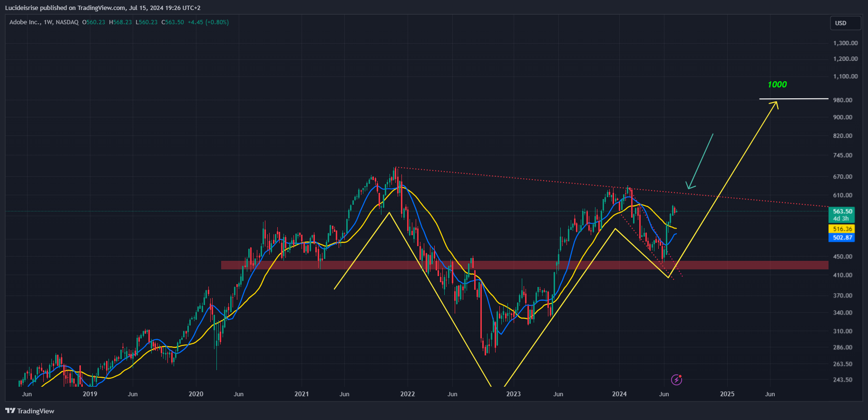Click the 2022 label on time axis
Image resolution: width=868 pixels, height=420 pixels.
click(x=408, y=394)
